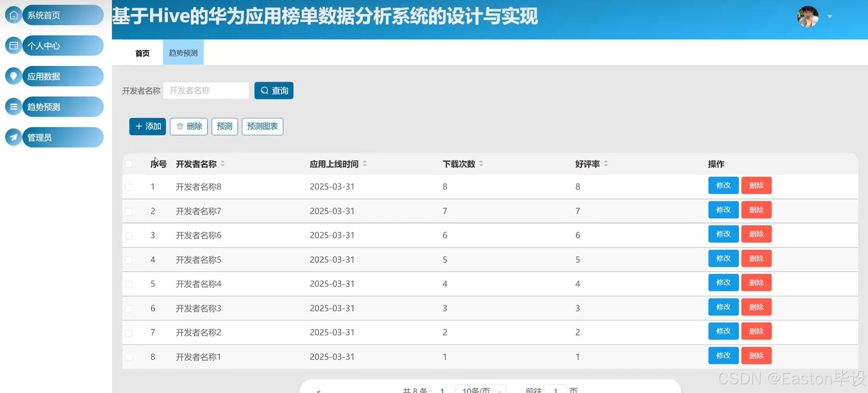The height and width of the screenshot is (393, 868).
Task: Click the 添加 button
Action: click(148, 127)
